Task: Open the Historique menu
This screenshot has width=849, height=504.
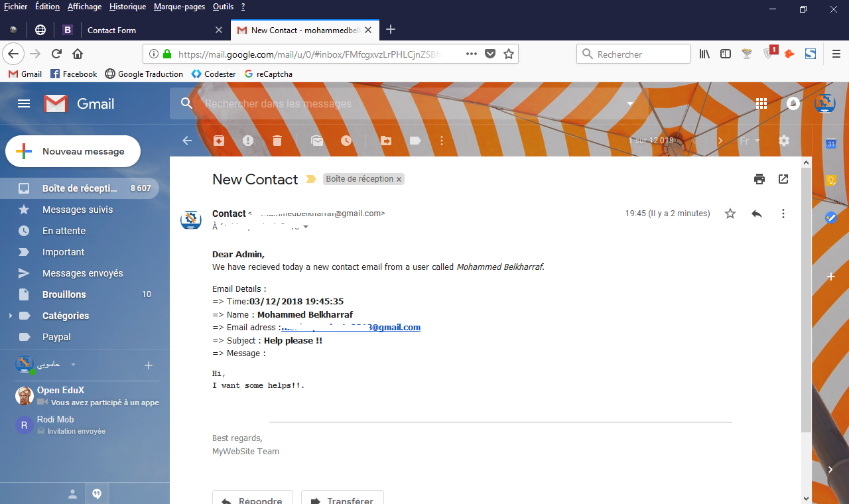Action: click(x=128, y=7)
